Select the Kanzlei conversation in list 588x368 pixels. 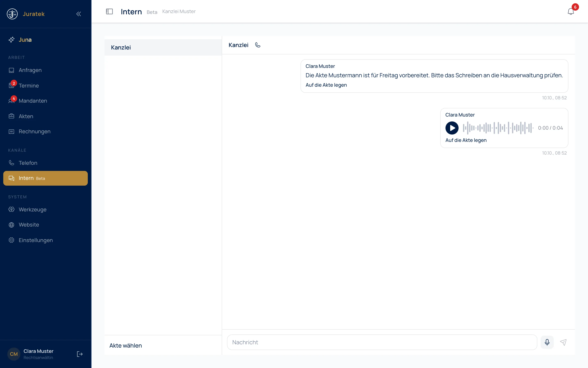163,47
